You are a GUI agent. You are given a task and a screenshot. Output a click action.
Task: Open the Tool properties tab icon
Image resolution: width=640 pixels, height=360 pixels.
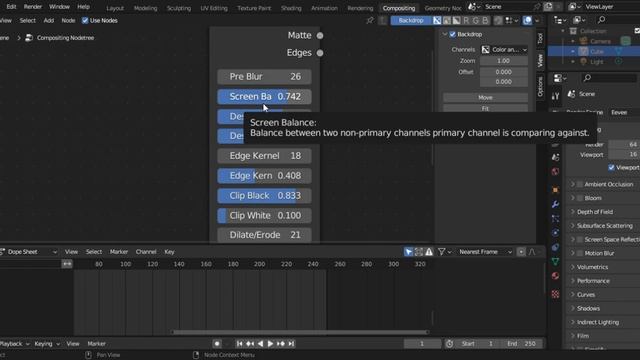pos(556,96)
